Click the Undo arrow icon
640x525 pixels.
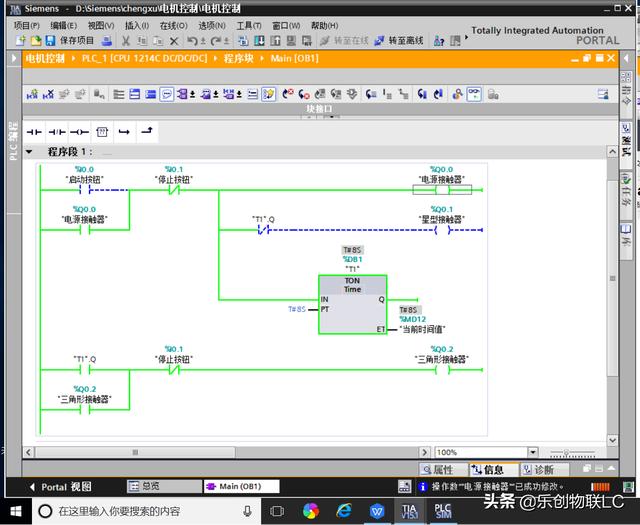click(192, 41)
